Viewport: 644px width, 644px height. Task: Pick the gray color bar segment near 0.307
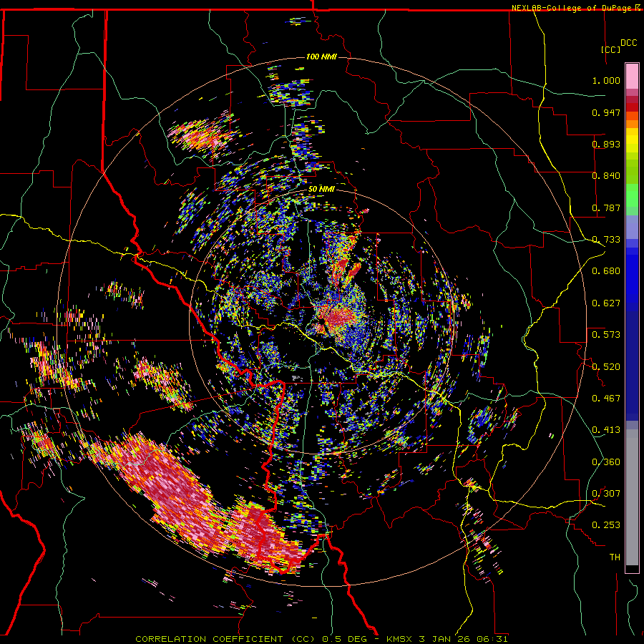point(632,497)
